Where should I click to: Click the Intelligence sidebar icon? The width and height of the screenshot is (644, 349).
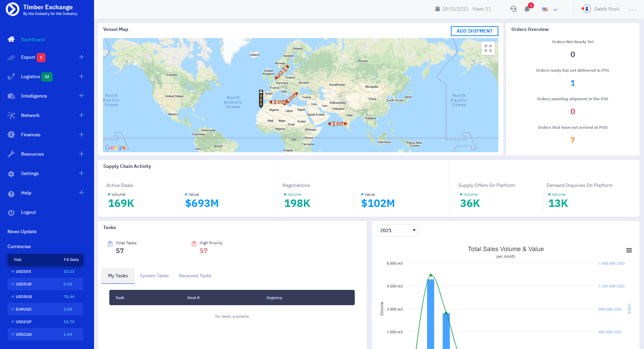pos(11,96)
